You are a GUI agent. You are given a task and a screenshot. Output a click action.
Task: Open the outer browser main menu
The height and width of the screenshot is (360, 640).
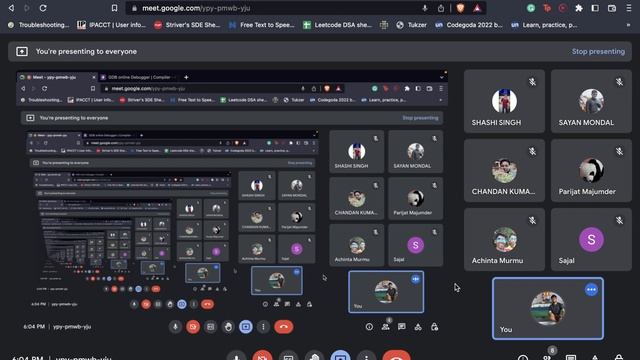(629, 8)
